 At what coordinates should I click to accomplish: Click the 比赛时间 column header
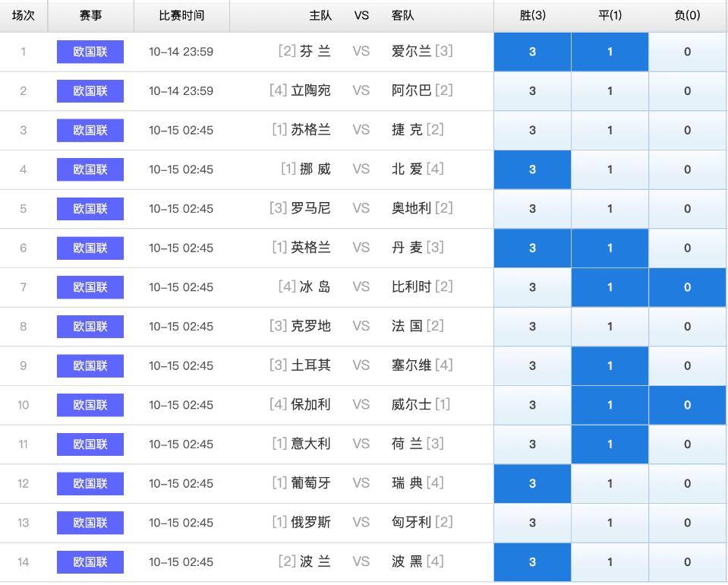pos(181,15)
